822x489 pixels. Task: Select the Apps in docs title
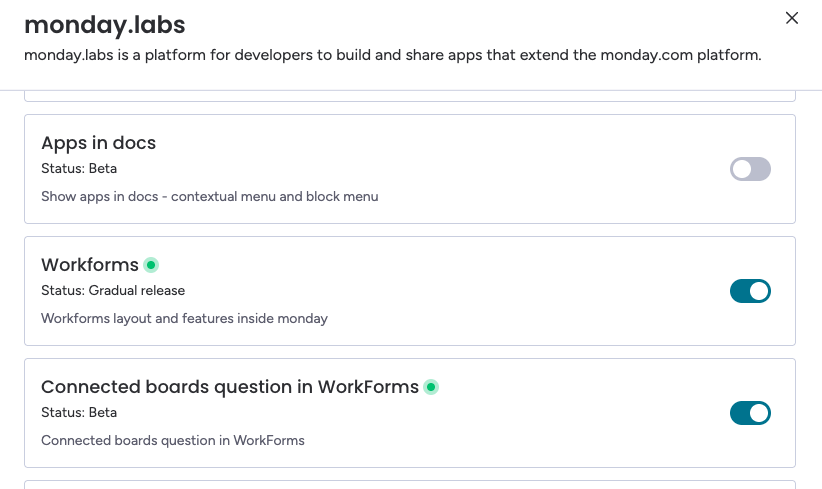point(98,143)
